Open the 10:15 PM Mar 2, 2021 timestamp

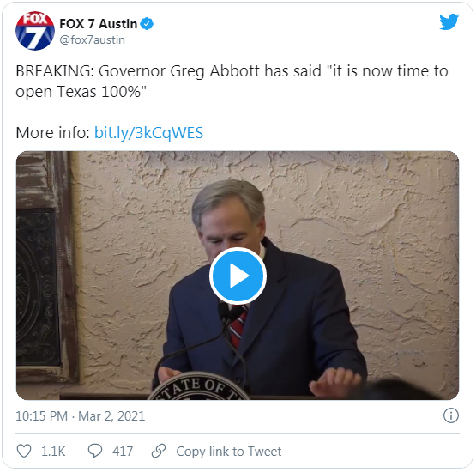pyautogui.click(x=80, y=415)
